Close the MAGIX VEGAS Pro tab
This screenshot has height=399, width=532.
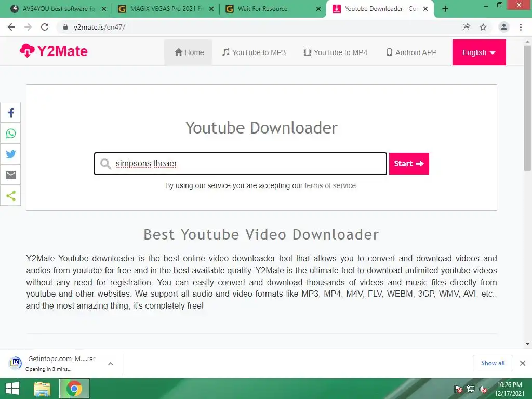coord(211,9)
